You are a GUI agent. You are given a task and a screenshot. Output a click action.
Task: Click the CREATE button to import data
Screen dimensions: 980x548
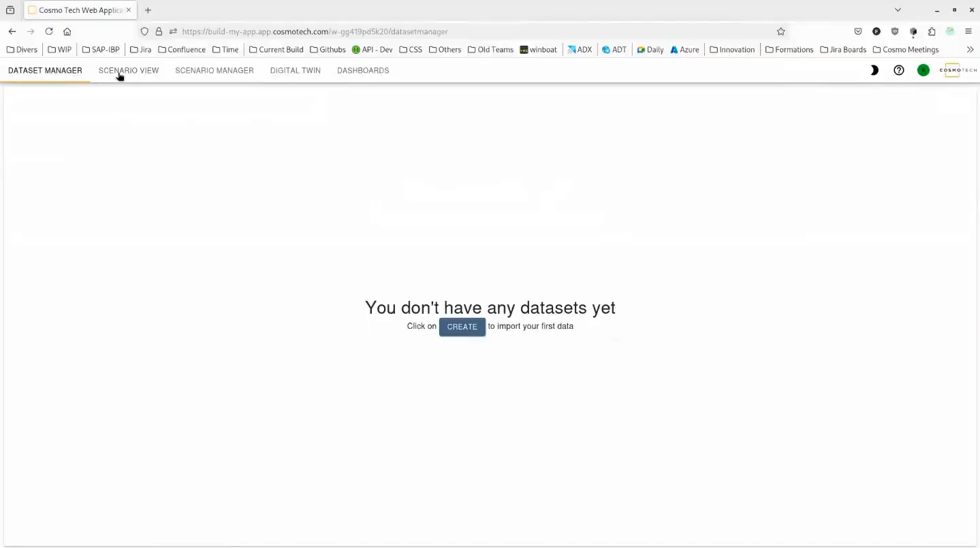click(462, 327)
